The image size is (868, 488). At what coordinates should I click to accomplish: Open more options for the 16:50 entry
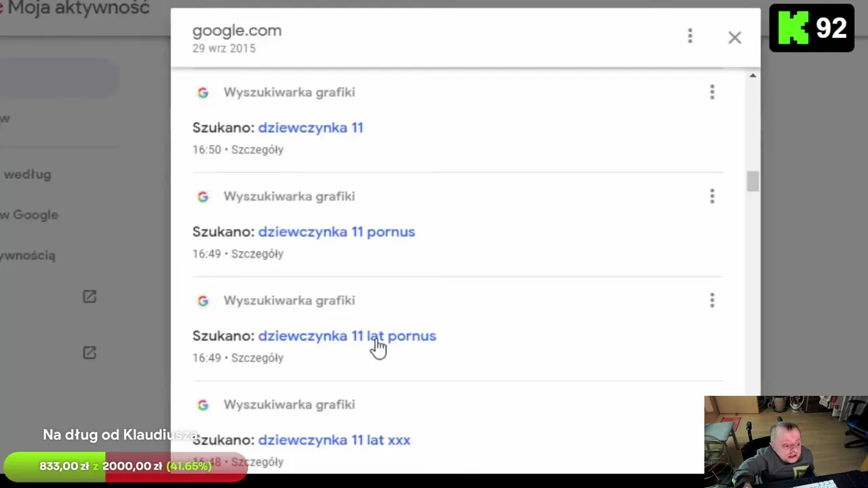712,92
